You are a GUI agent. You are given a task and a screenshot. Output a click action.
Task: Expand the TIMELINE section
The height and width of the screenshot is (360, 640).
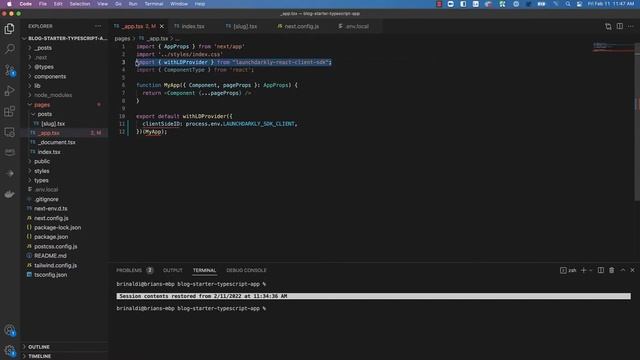[40, 356]
